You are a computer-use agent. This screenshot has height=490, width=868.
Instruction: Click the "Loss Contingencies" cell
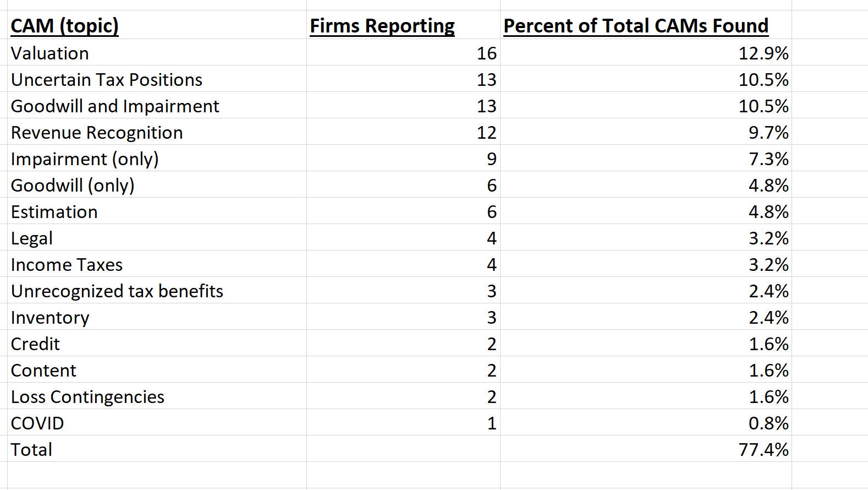(x=87, y=397)
